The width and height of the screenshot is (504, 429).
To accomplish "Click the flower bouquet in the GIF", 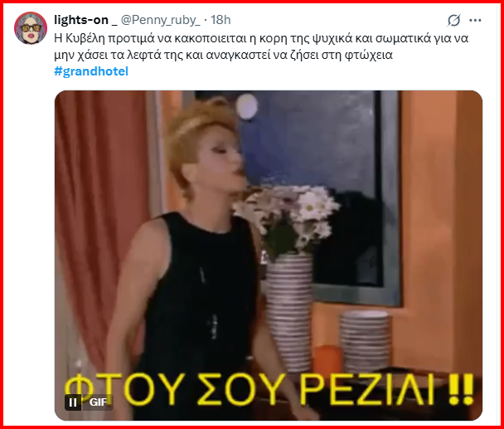I will [x=286, y=219].
